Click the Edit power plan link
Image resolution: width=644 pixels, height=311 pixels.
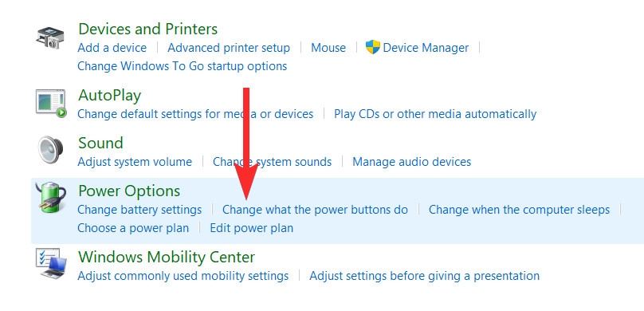252,228
